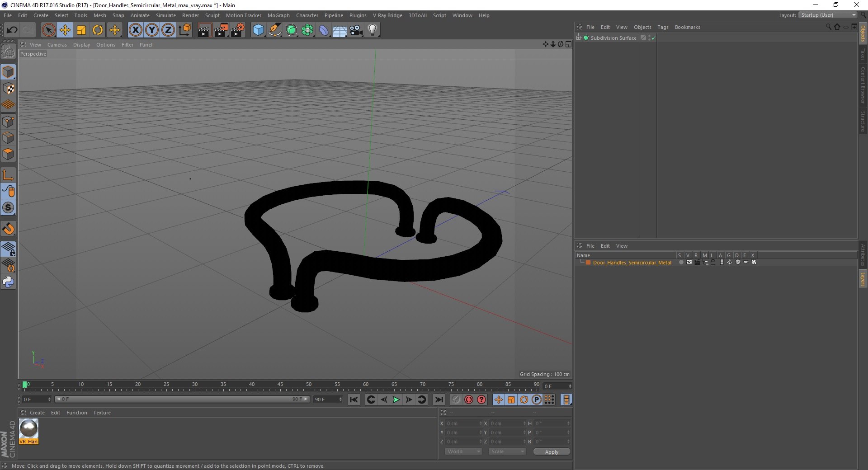Open the floor environment icon
868x470 pixels.
(x=340, y=30)
